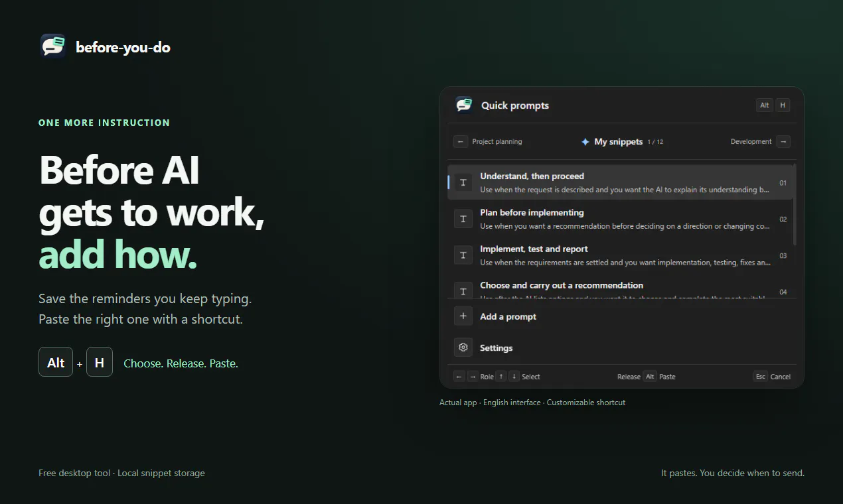
Task: Click the before-you-do logo icon
Action: click(53, 46)
